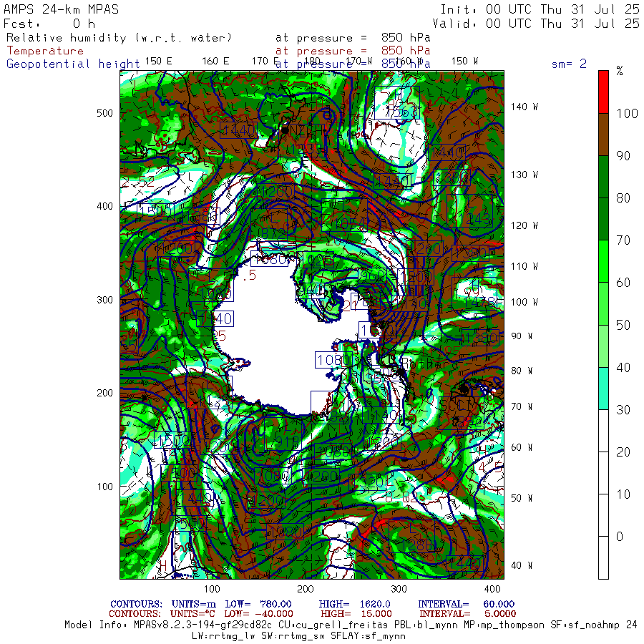The width and height of the screenshot is (644, 644).
Task: Click the '40 W' longitude label
Action: [522, 565]
